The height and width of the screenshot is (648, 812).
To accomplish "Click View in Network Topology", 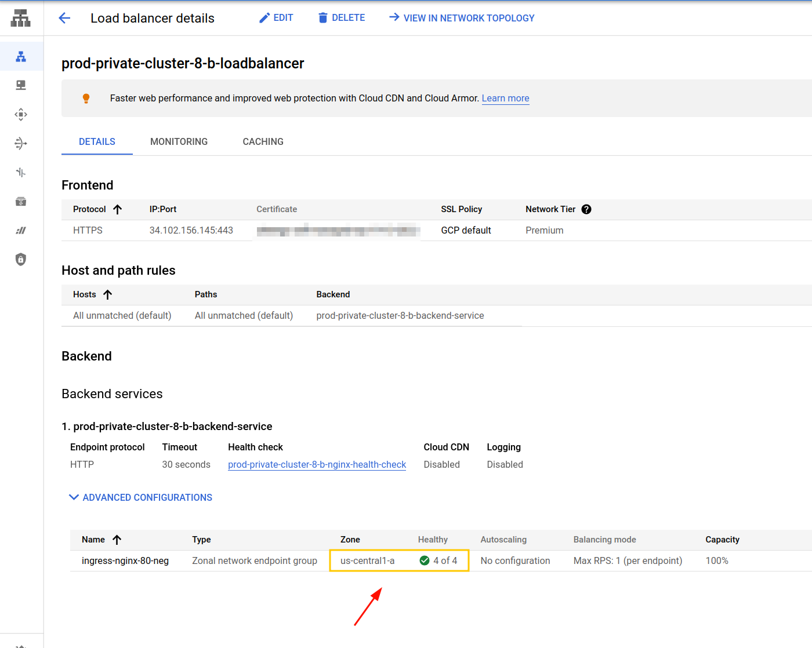I will (462, 18).
